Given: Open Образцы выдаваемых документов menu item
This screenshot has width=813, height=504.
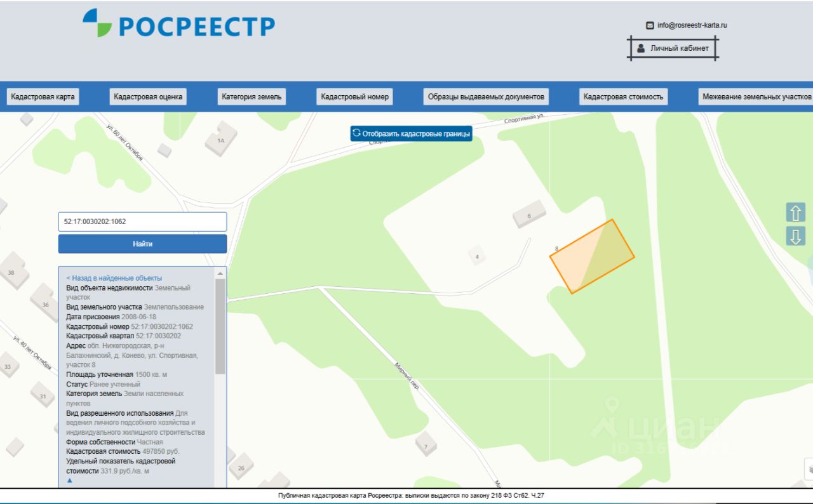Looking at the screenshot, I should pos(486,96).
